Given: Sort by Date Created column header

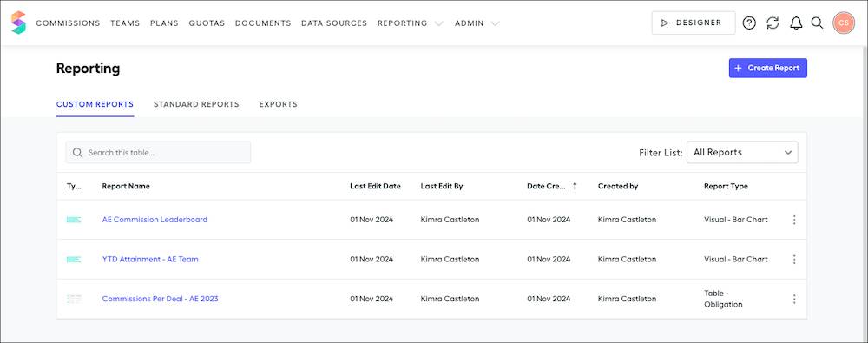Looking at the screenshot, I should 546,186.
